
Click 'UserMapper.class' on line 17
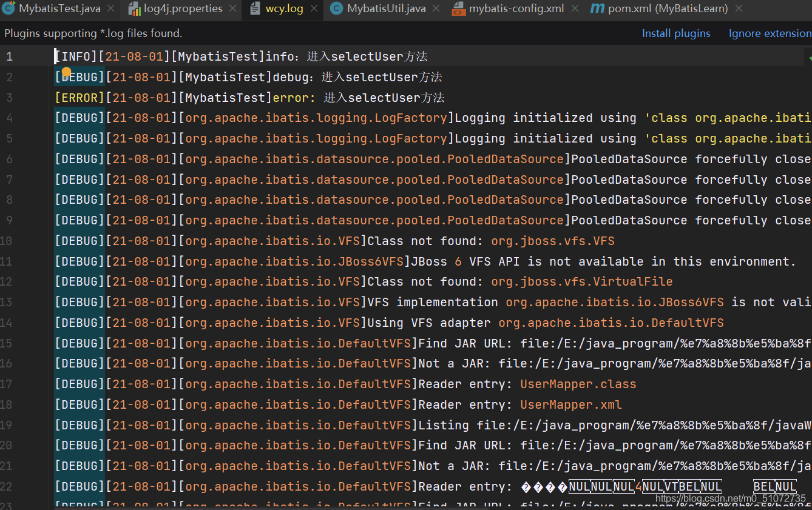(578, 384)
